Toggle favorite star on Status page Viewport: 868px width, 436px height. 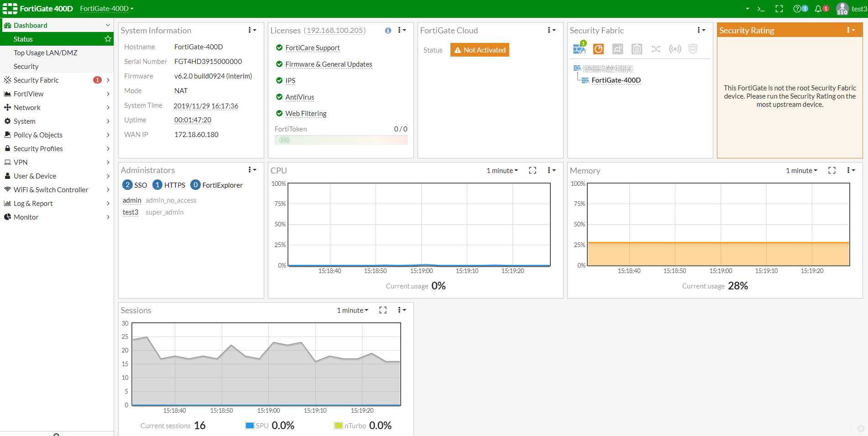(x=108, y=39)
